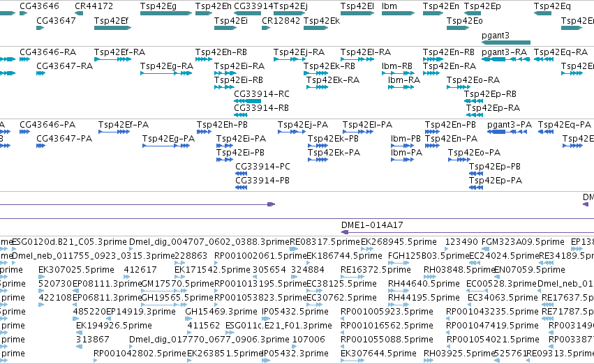Select the lbm-PB protein label

(x=406, y=139)
